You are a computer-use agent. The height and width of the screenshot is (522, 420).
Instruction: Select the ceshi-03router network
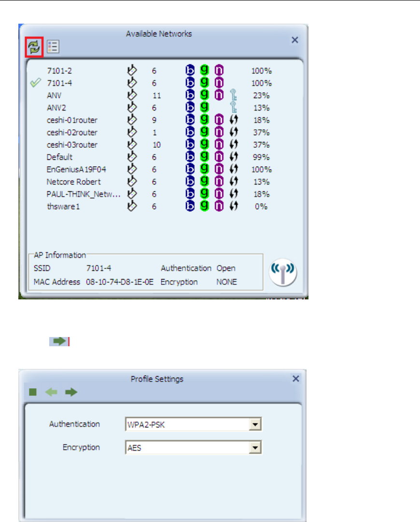72,145
